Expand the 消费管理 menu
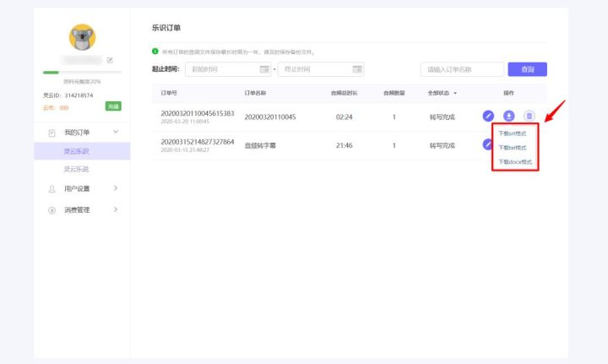608x364 pixels. pos(116,209)
